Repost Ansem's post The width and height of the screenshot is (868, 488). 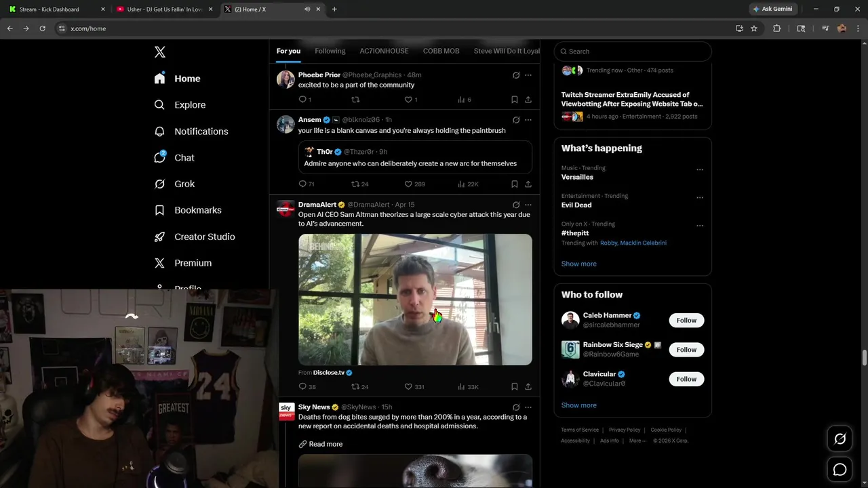[x=355, y=184]
